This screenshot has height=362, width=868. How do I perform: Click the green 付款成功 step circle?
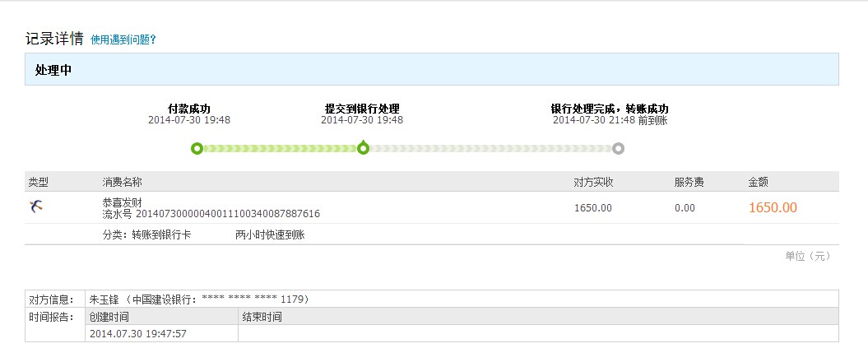tap(197, 149)
